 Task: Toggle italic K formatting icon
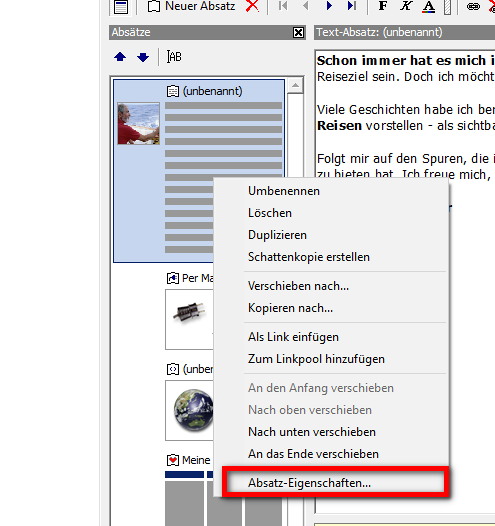[406, 6]
